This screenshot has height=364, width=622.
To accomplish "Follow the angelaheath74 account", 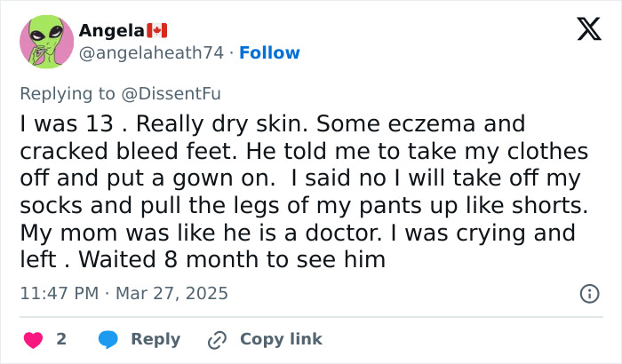I will 269,53.
